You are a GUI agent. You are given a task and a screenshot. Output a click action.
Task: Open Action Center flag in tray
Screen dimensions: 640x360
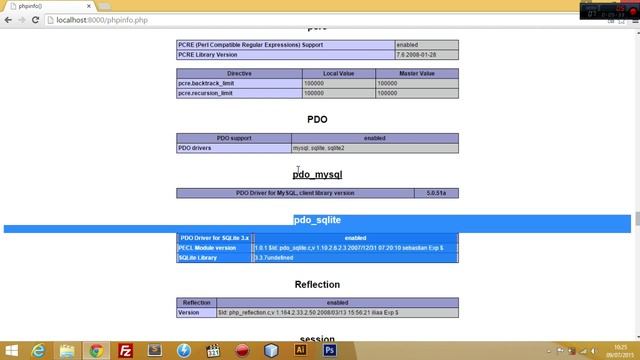[x=560, y=351]
